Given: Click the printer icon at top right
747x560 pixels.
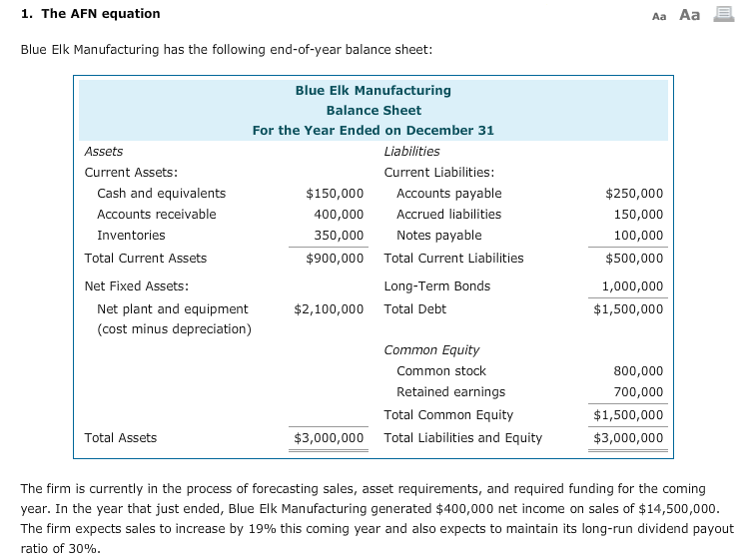Looking at the screenshot, I should pyautogui.click(x=722, y=14).
